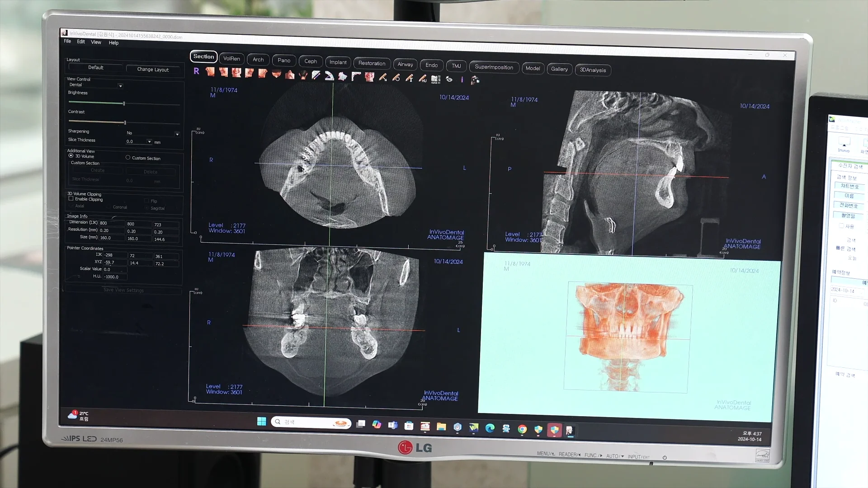Toggle the eye visibility toolbar icon
This screenshot has width=868, height=488.
[x=449, y=79]
